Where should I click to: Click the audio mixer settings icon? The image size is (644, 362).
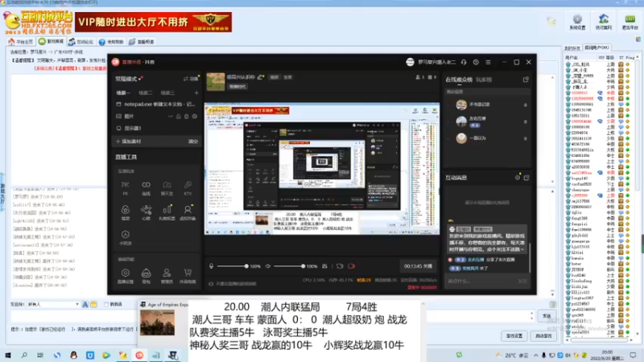(325, 266)
